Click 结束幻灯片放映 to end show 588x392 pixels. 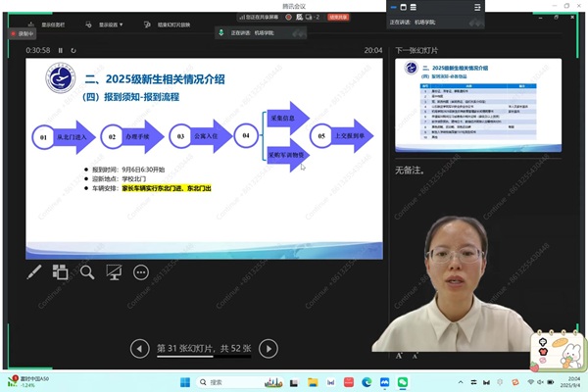pyautogui.click(x=174, y=23)
